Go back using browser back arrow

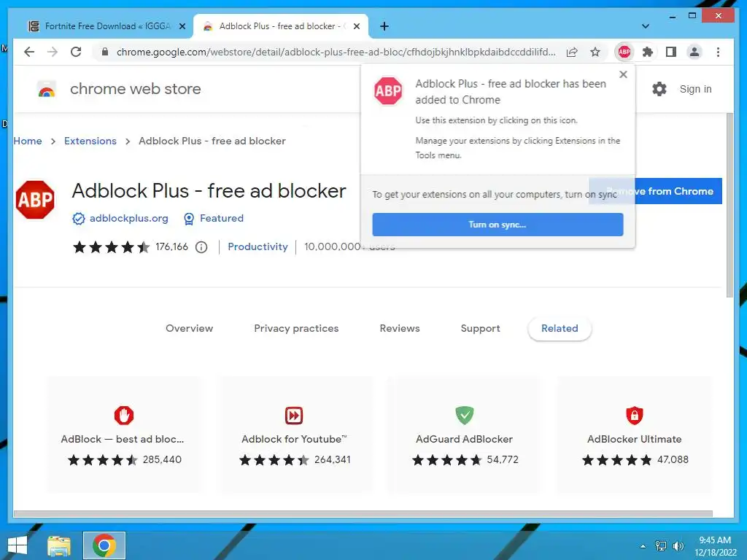tap(29, 52)
